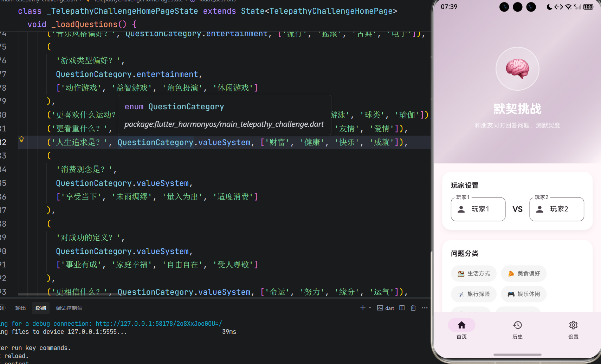Go to the 首页 home tab
This screenshot has width=601, height=364.
pyautogui.click(x=461, y=329)
